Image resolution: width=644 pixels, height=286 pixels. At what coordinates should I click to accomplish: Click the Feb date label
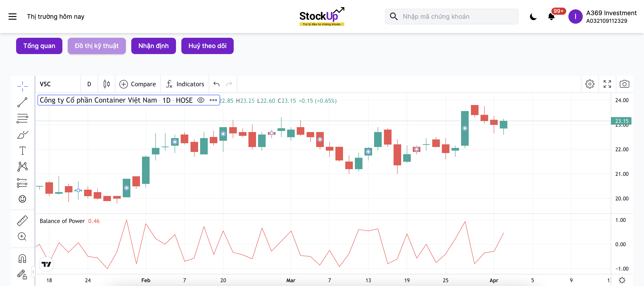146,280
